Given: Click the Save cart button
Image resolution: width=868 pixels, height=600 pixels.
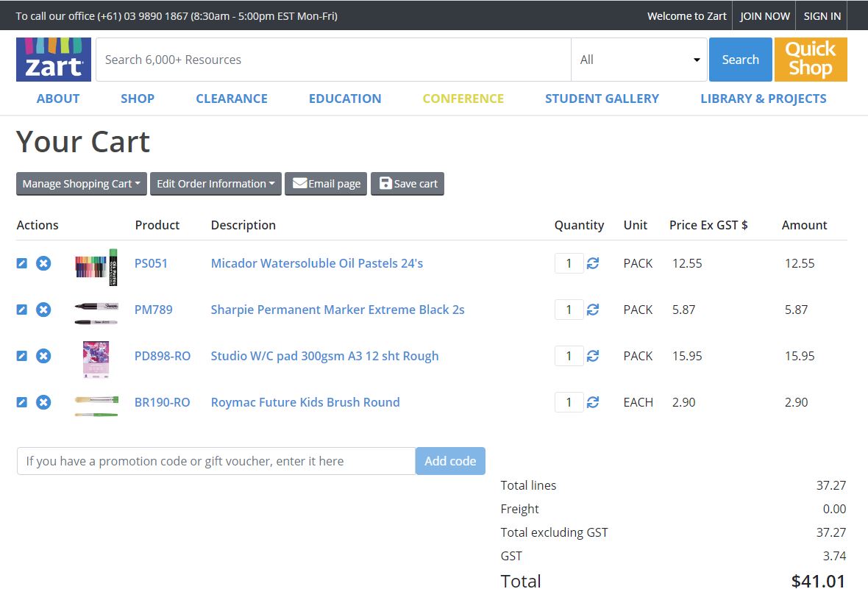Looking at the screenshot, I should point(408,184).
